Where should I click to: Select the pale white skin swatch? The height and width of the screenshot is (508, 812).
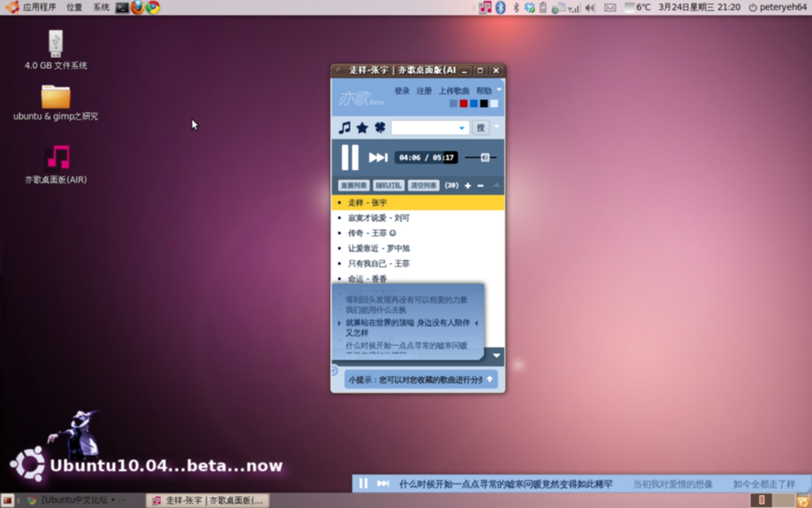[494, 104]
